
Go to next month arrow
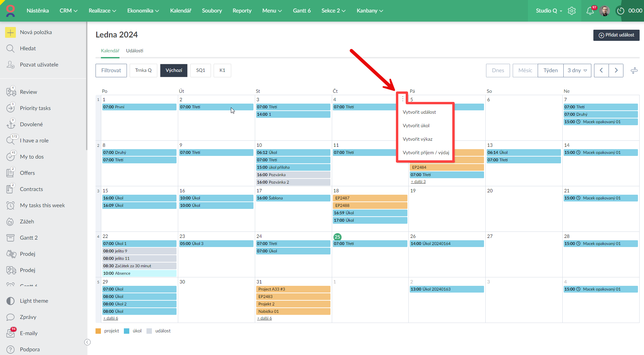[x=616, y=71]
